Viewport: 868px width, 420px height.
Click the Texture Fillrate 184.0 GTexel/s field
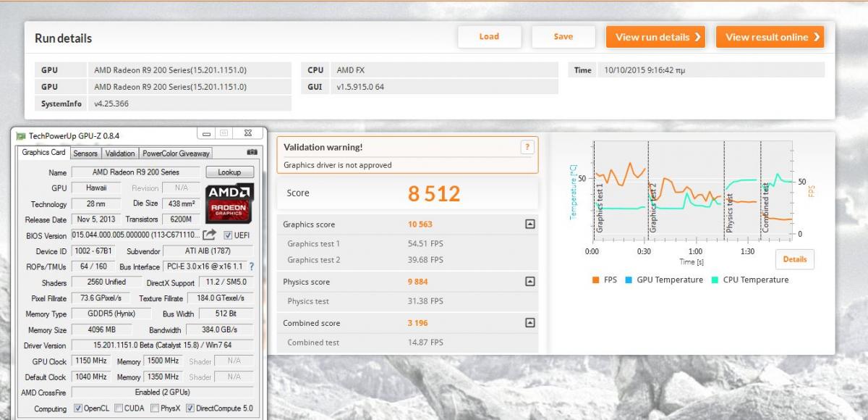[221, 298]
